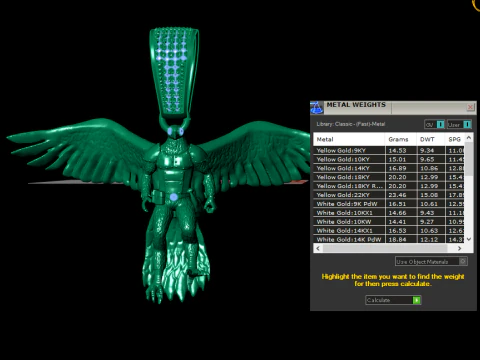Click the 14.66 grams value
Screen dimensions: 480x360
tap(397, 213)
